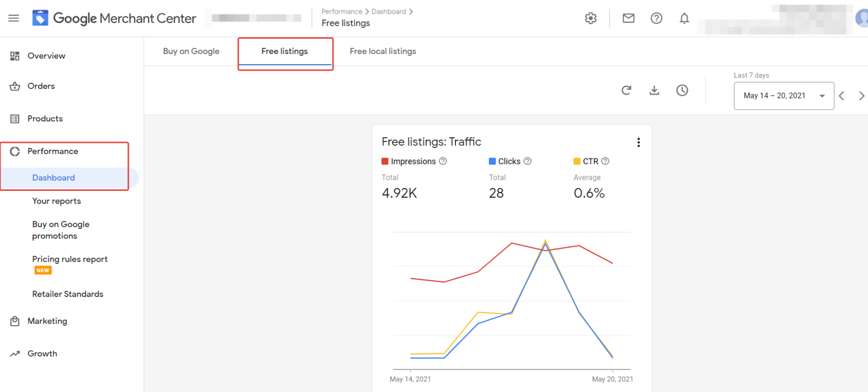The image size is (868, 392).
Task: Click the Impressions legend label
Action: 413,162
